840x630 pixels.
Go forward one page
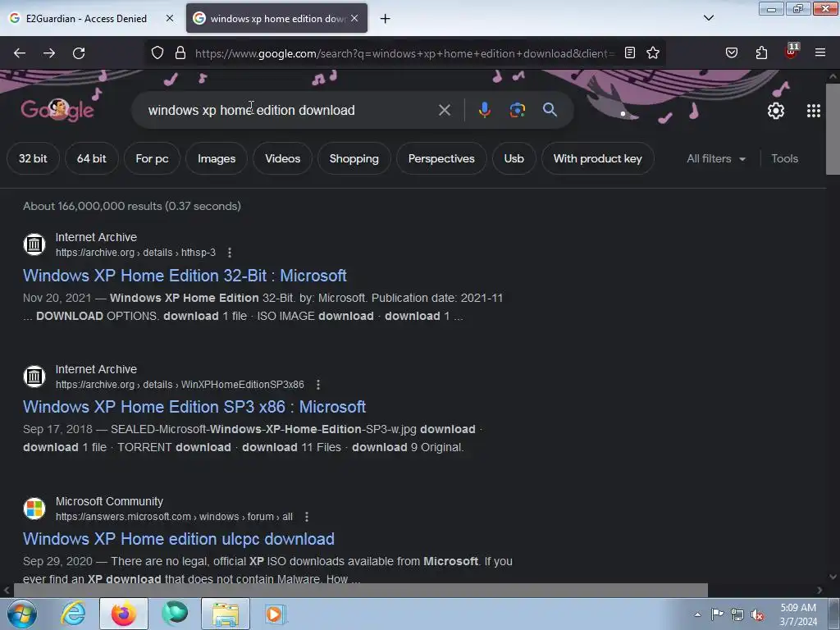[49, 53]
